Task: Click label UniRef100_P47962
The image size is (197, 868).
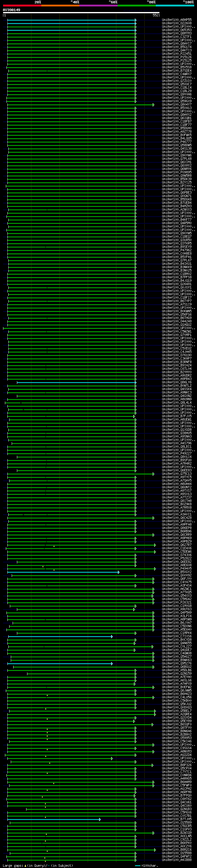Action: click(177, 250)
